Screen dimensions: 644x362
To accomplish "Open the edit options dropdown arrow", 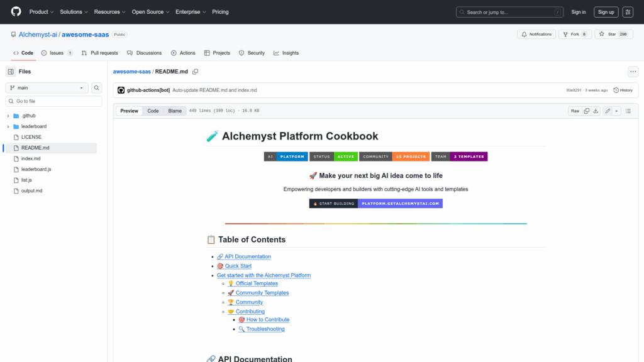I will (616, 111).
